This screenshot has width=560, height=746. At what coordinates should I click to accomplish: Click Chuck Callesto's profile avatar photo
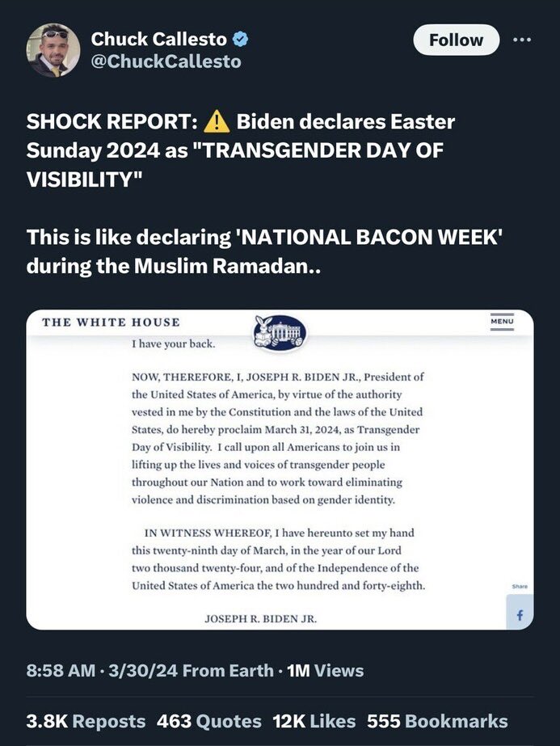[x=53, y=50]
